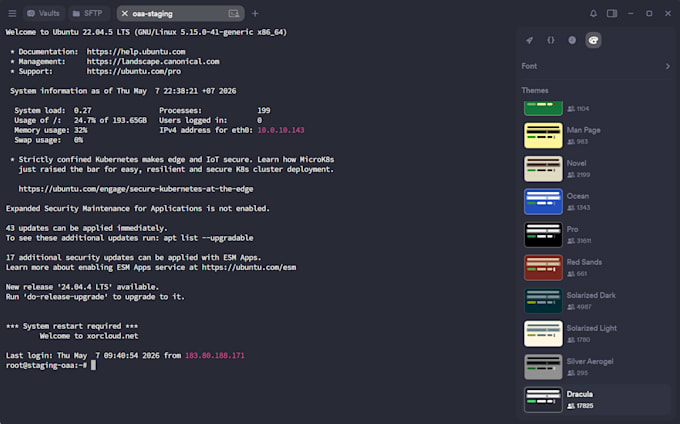Click the Themes section heading
The width and height of the screenshot is (680, 424).
click(535, 91)
